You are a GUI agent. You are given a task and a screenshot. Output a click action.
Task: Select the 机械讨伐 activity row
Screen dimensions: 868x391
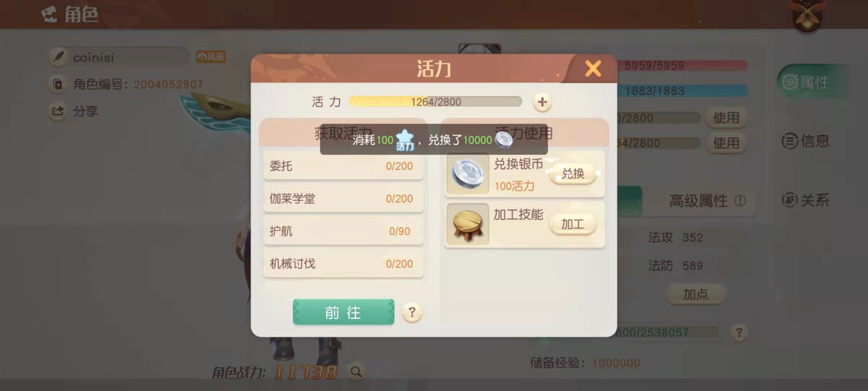pos(343,264)
